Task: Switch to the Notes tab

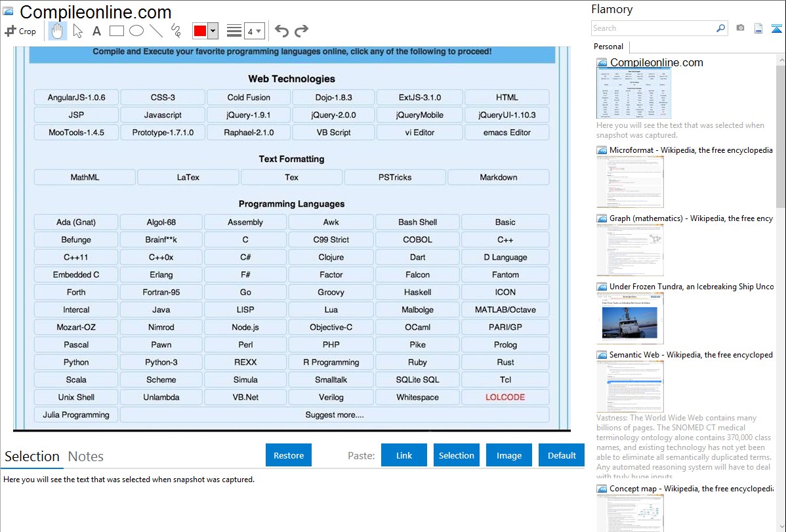Action: [x=86, y=457]
